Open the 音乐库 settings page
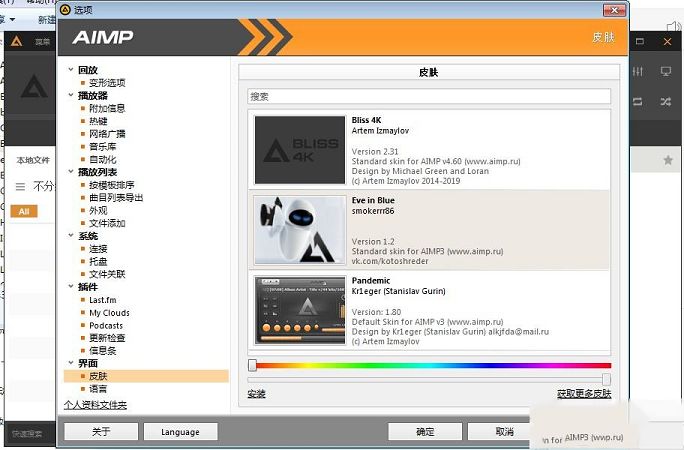The height and width of the screenshot is (450, 684). tap(103, 147)
